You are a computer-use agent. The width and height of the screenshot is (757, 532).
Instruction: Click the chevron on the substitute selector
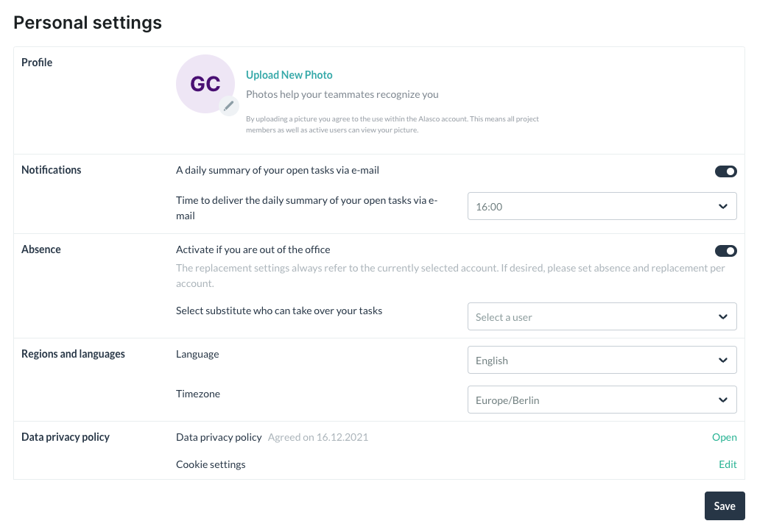pos(723,317)
